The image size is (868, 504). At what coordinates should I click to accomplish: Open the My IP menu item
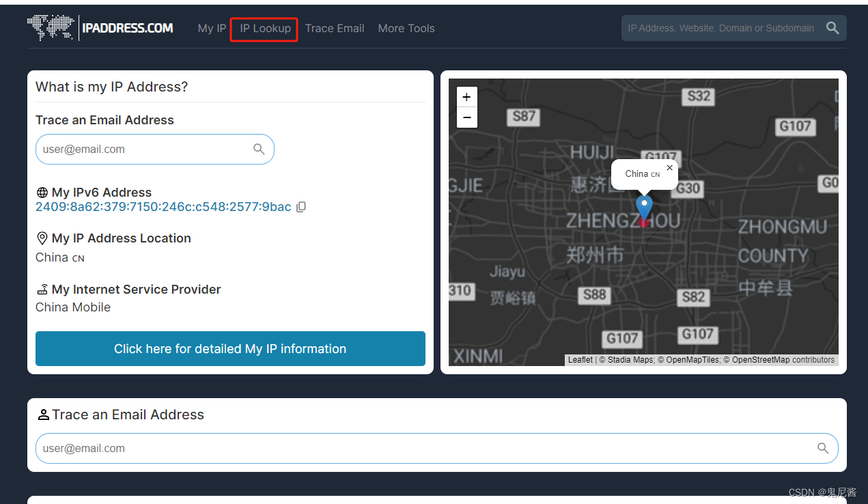(x=212, y=29)
